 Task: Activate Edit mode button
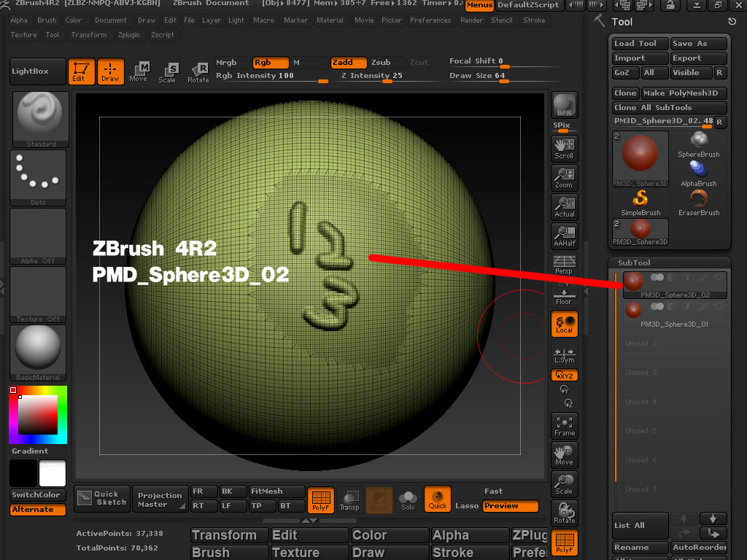coord(81,71)
